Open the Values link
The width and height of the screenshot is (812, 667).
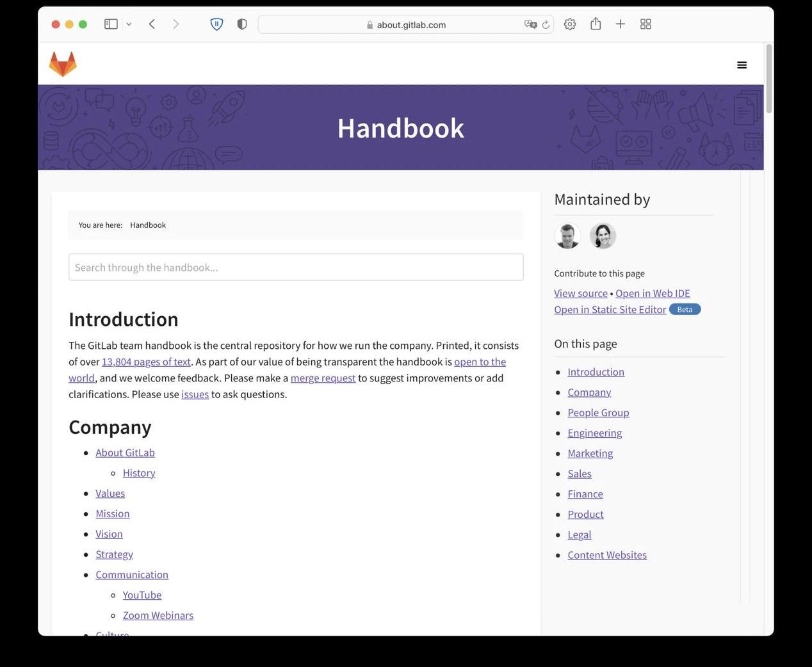110,494
